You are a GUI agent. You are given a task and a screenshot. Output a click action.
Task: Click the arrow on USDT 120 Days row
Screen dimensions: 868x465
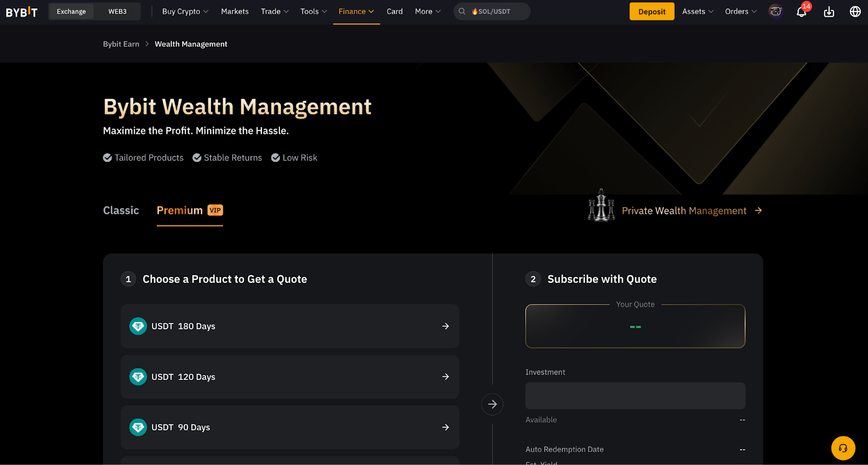445,377
